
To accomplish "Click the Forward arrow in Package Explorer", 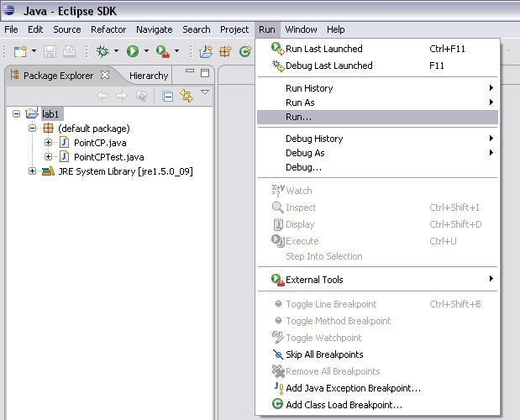I will [122, 96].
